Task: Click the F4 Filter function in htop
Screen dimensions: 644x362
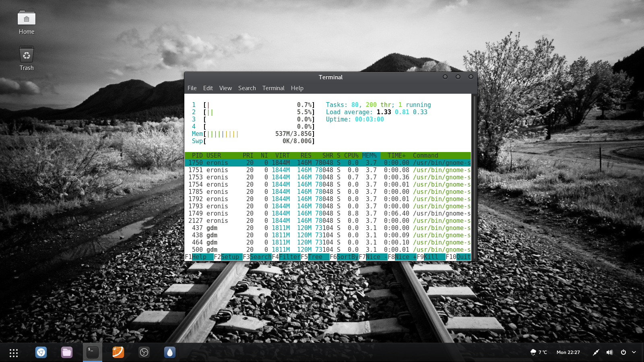Action: pos(286,257)
